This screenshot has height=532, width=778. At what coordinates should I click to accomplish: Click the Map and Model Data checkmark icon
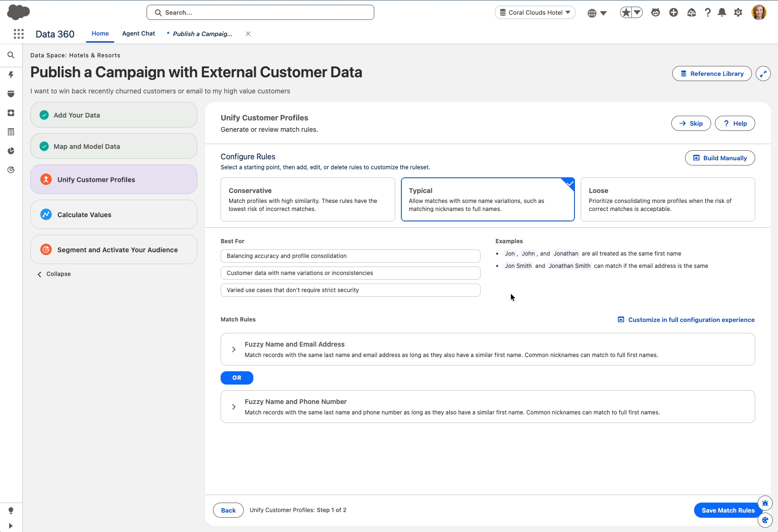pyautogui.click(x=44, y=146)
